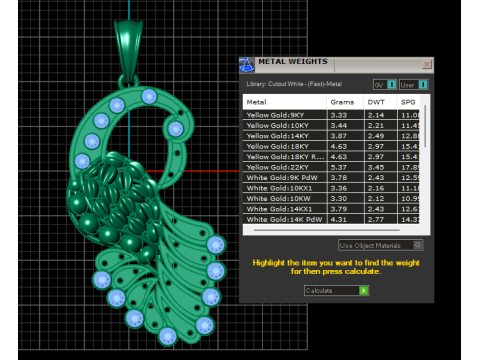The image size is (480, 360).
Task: Click the metal list horizontal scrollbar
Action: click(x=326, y=230)
